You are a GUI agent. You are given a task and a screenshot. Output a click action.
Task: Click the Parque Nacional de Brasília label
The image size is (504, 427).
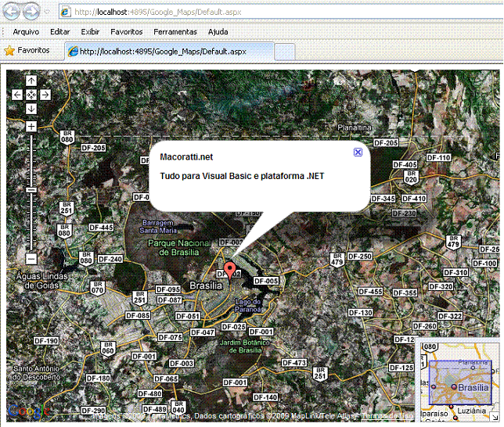178,248
